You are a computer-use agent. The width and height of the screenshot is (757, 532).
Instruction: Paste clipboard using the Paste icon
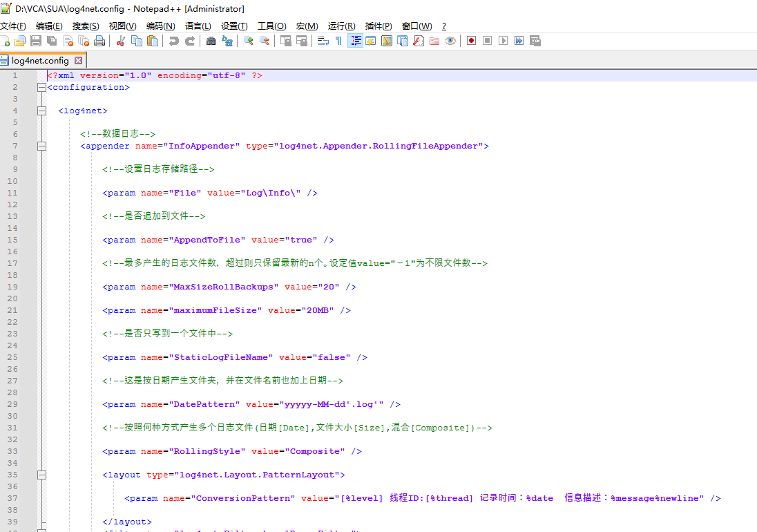(153, 41)
